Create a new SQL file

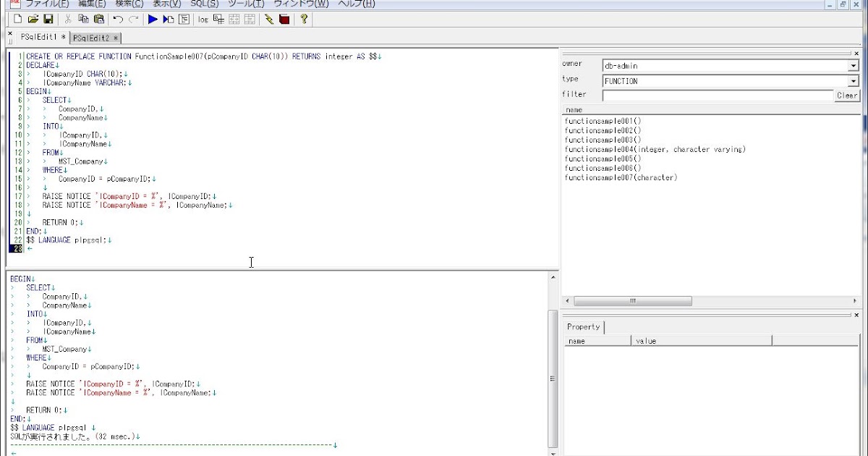coord(16,20)
